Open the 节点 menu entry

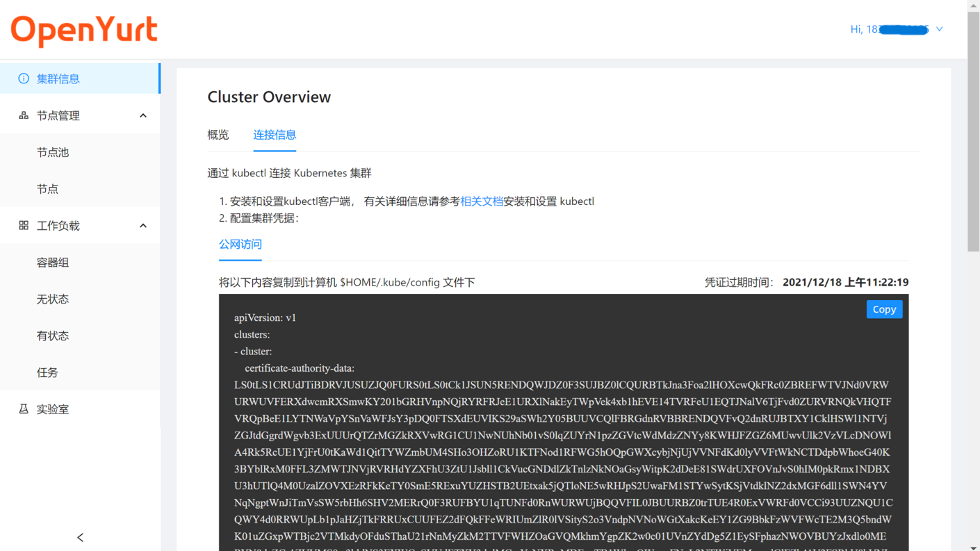(x=80, y=189)
